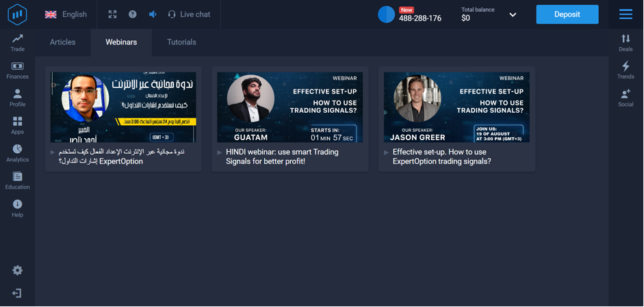Click Effective set-up ExpertOption signals title

[442, 157]
